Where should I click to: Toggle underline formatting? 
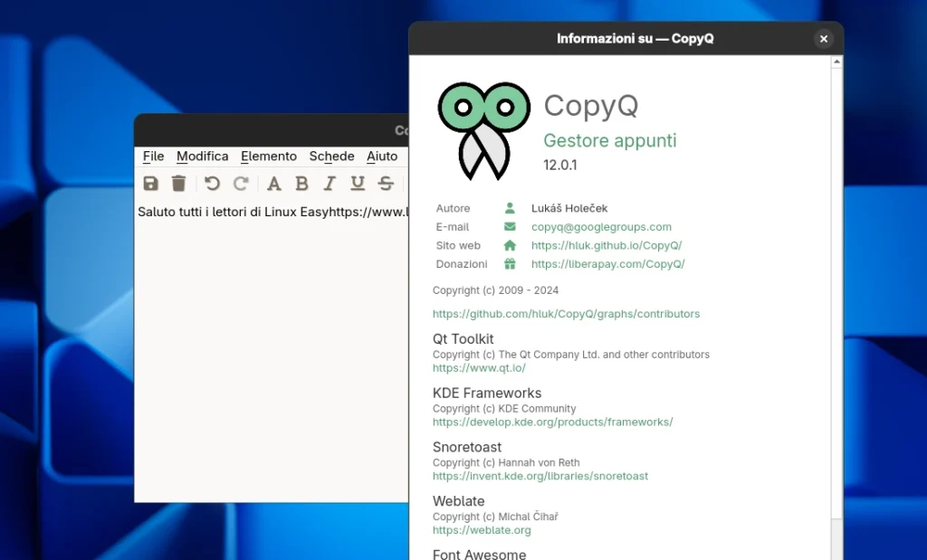pos(357,183)
